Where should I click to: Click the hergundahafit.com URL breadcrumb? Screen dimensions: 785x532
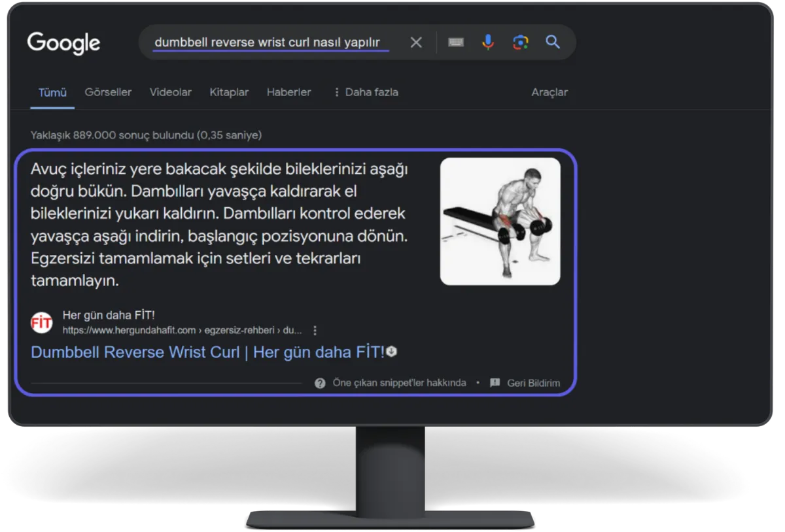tap(182, 330)
